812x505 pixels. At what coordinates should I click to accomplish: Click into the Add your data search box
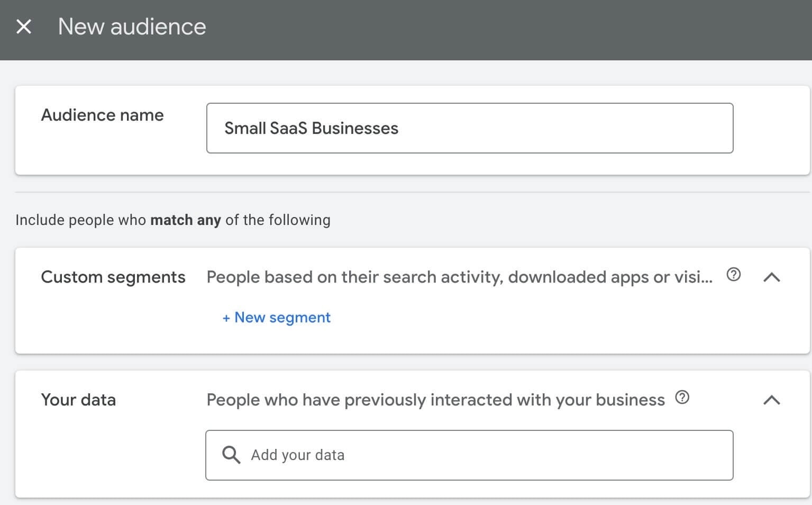pos(476,455)
